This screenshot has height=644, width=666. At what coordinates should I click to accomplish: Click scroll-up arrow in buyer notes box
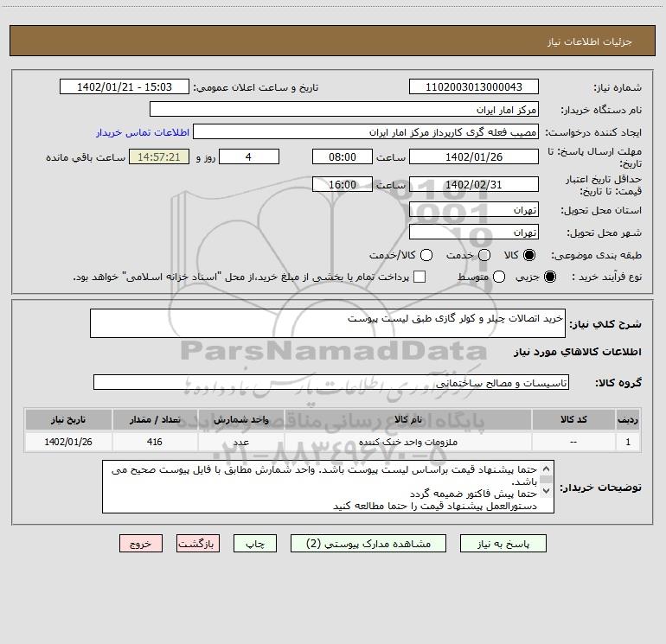click(x=547, y=469)
